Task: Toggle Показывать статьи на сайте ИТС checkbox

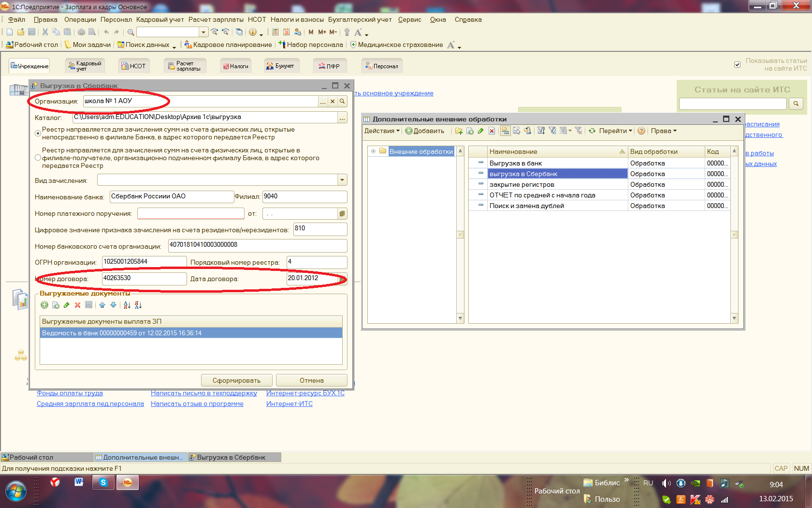Action: click(737, 65)
